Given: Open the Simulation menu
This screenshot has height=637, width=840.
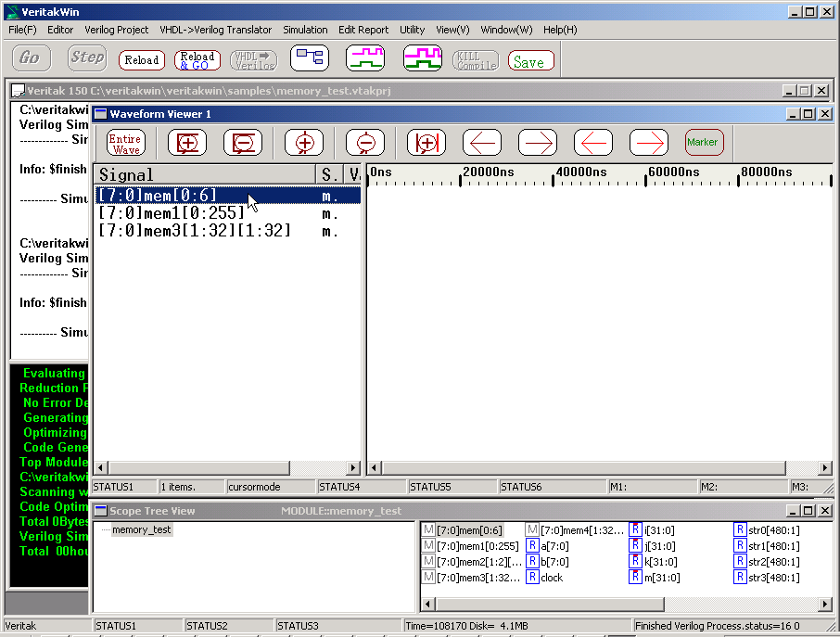Looking at the screenshot, I should pyautogui.click(x=305, y=30).
